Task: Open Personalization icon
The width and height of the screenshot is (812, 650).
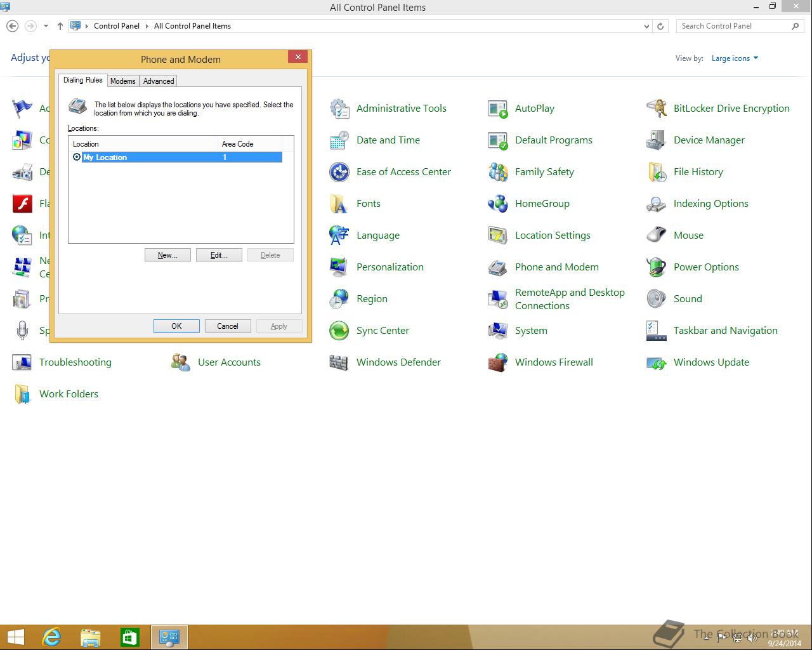Action: pos(339,267)
